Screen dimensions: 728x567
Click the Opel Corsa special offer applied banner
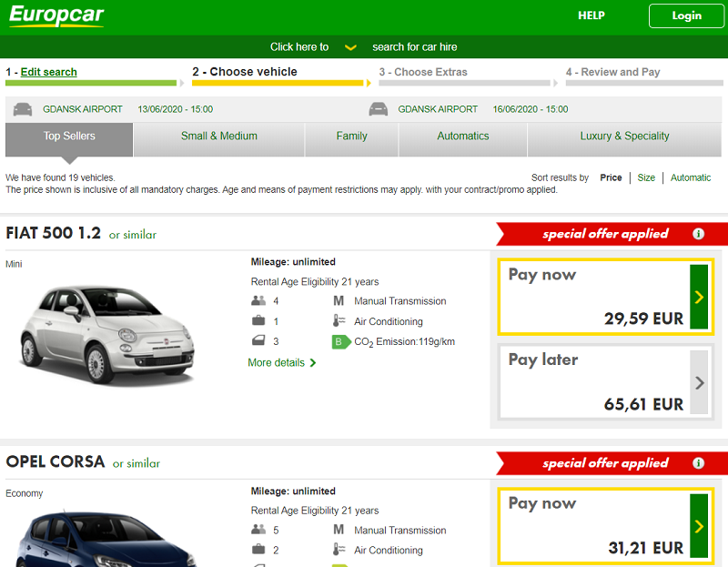[x=612, y=463]
